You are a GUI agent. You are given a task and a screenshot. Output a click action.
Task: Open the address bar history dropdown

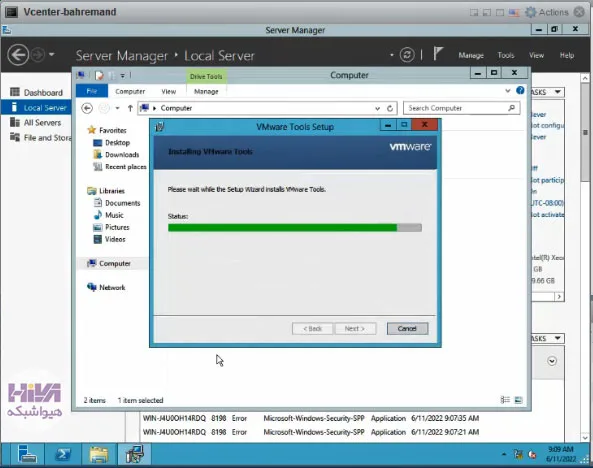(377, 109)
